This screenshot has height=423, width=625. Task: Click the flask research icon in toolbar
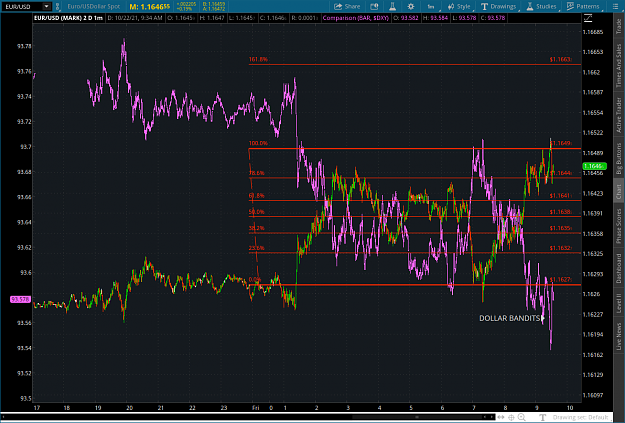click(x=392, y=6)
